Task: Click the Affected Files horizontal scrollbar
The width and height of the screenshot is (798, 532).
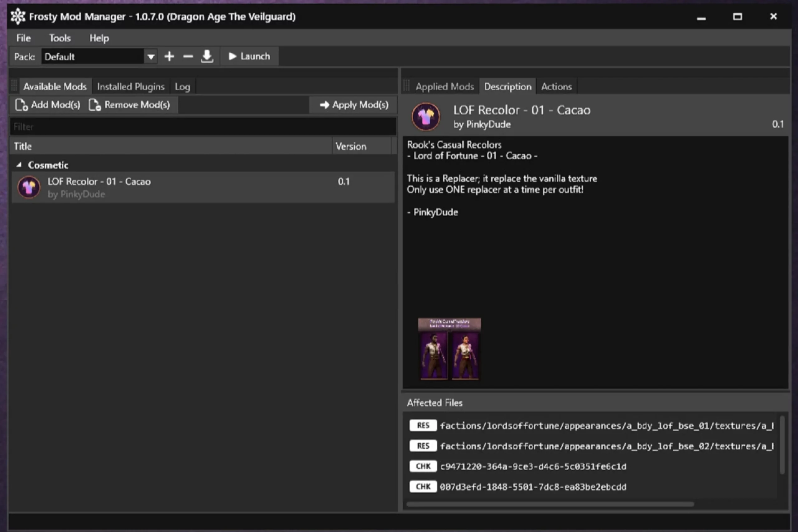Action: click(x=550, y=504)
